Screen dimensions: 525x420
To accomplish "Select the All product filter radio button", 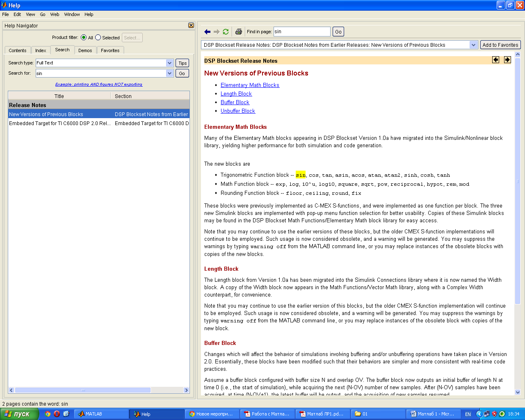I will pyautogui.click(x=84, y=37).
